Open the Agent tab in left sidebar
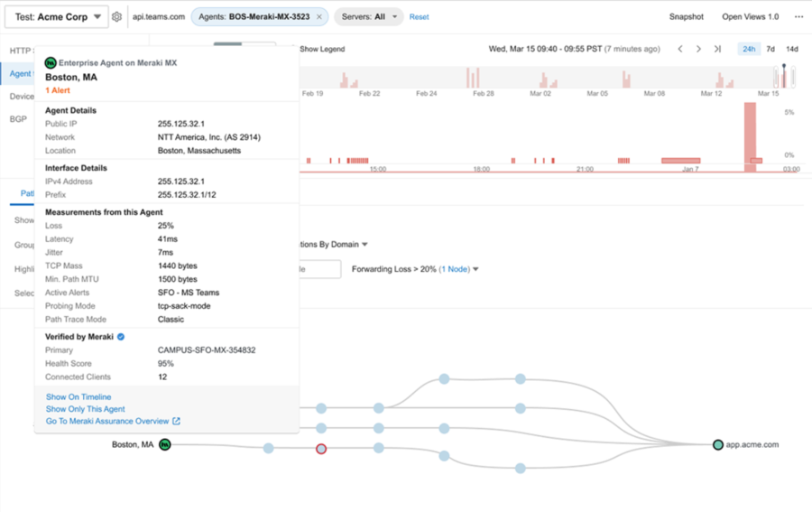 point(20,73)
